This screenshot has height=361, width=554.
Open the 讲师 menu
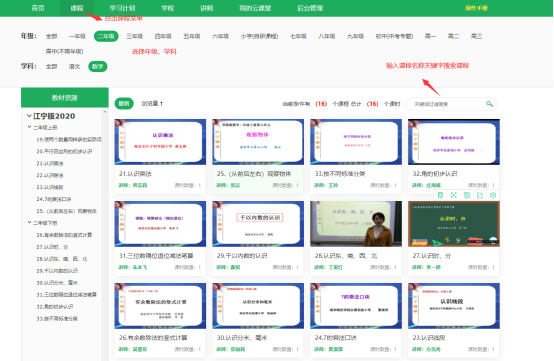point(207,8)
